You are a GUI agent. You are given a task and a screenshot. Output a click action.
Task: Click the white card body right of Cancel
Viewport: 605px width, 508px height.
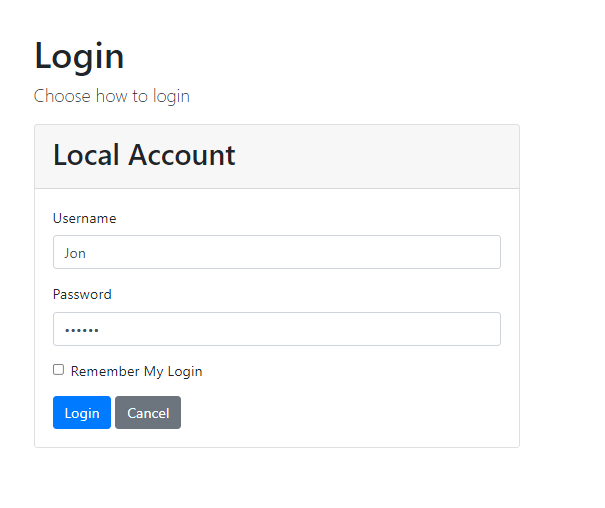pyautogui.click(x=350, y=413)
